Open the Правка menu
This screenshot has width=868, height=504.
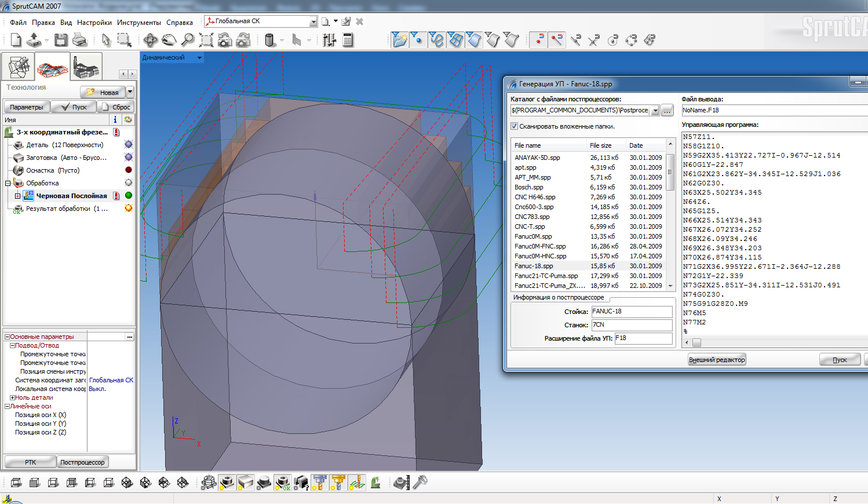tap(43, 23)
